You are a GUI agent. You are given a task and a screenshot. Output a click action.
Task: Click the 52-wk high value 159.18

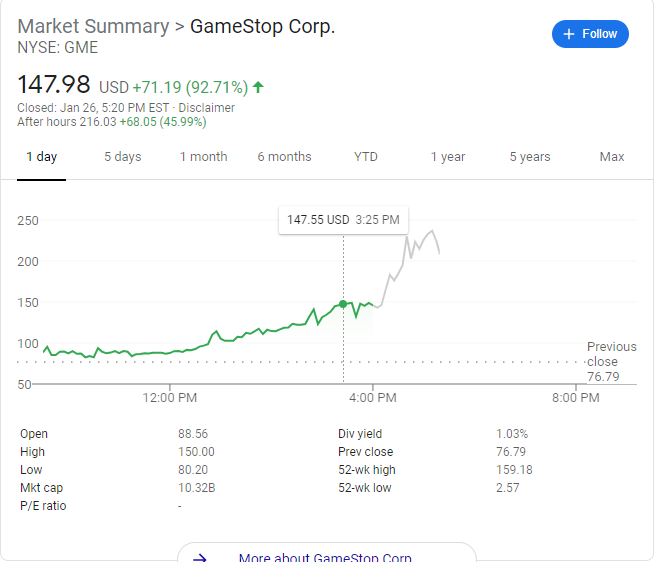[513, 470]
